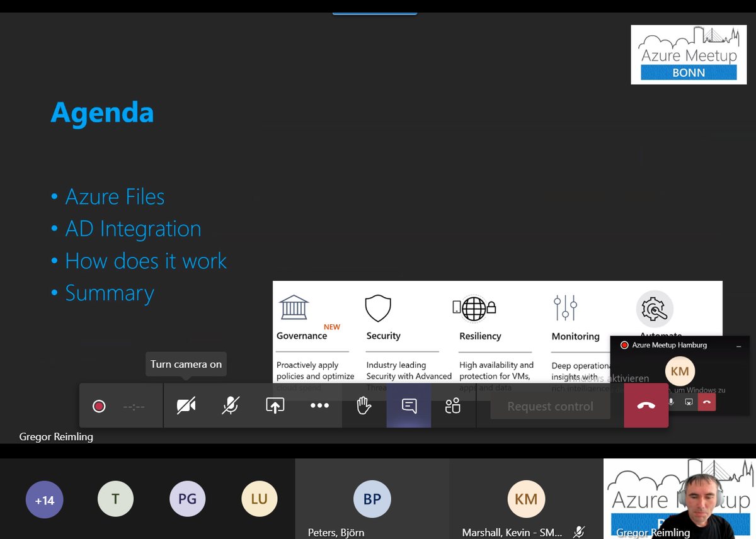Click the orange NEW badge above Governance

point(332,327)
